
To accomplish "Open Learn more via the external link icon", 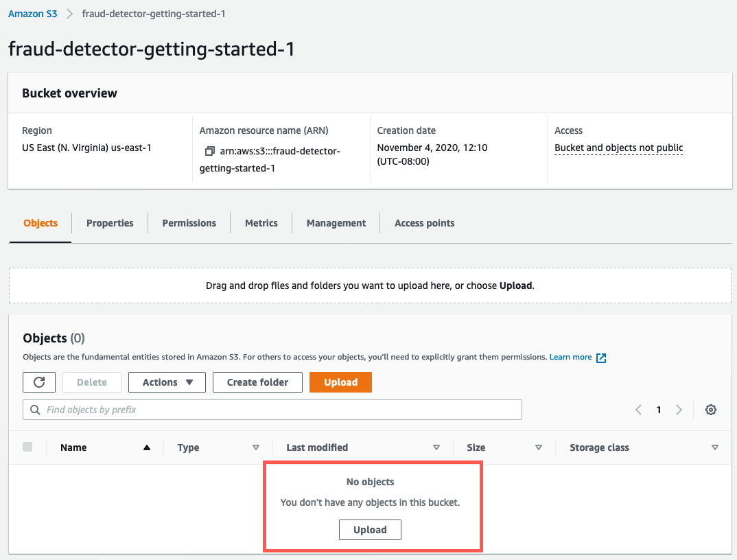I will pyautogui.click(x=601, y=357).
